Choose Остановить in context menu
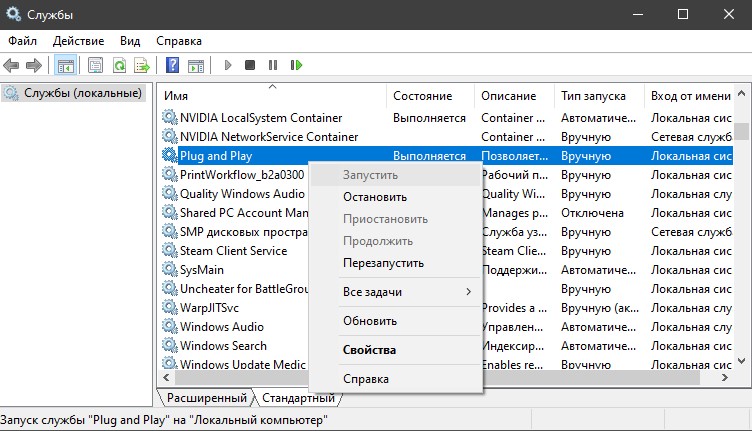Screen dimensions: 752x431 click(x=395, y=197)
